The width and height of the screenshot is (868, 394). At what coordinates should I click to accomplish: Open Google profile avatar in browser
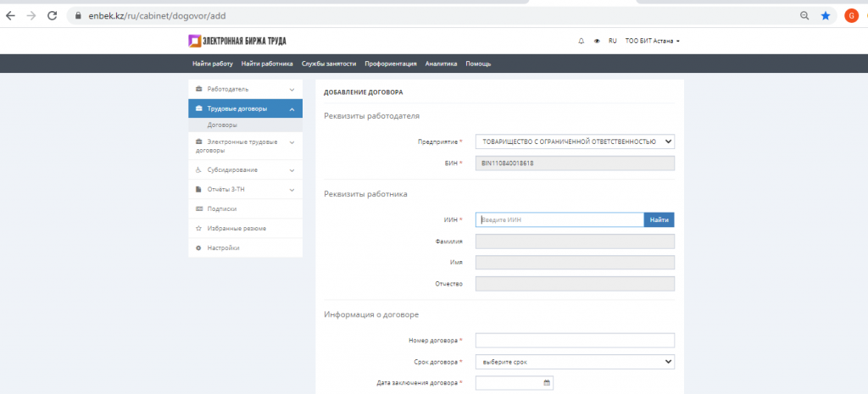(851, 16)
